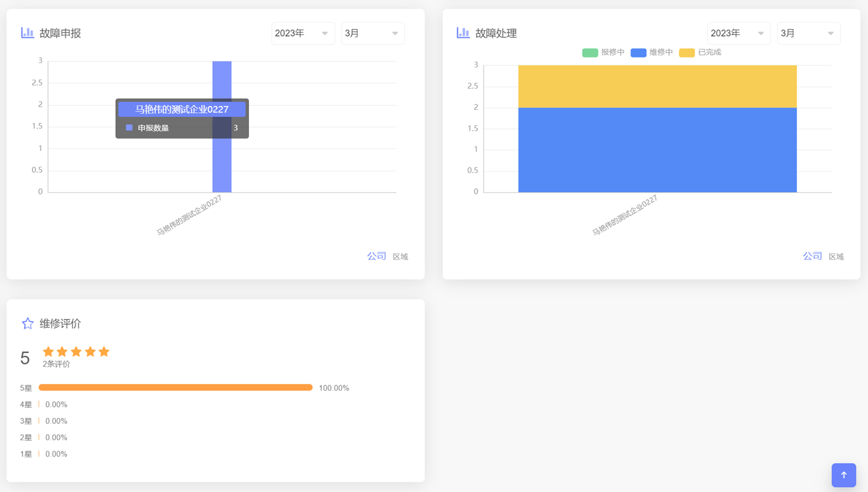This screenshot has width=868, height=492.
Task: Toggle the 已完成 legend series
Action: (x=700, y=52)
